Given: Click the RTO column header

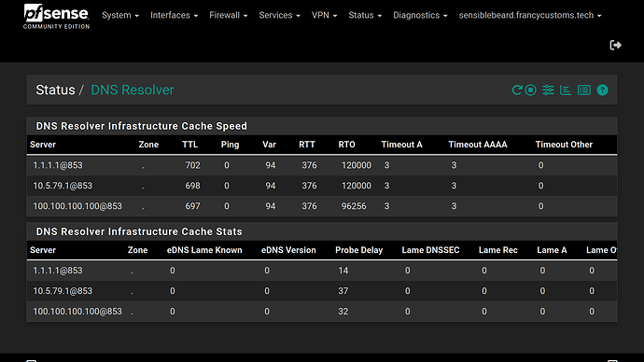Looking at the screenshot, I should pos(346,145).
